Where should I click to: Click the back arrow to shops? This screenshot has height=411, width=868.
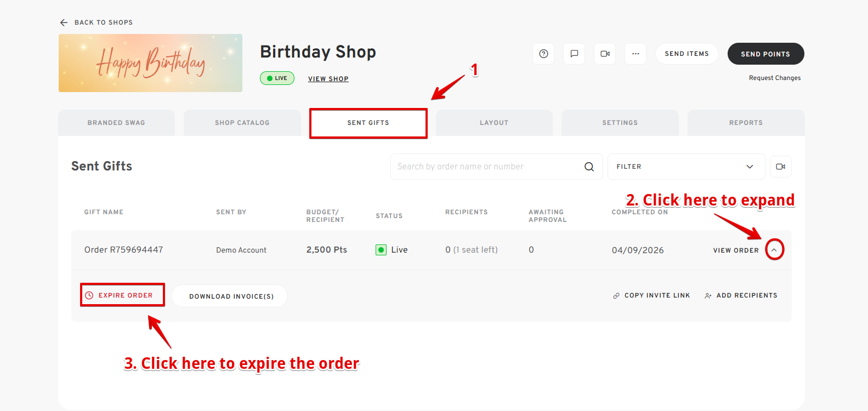click(x=64, y=22)
